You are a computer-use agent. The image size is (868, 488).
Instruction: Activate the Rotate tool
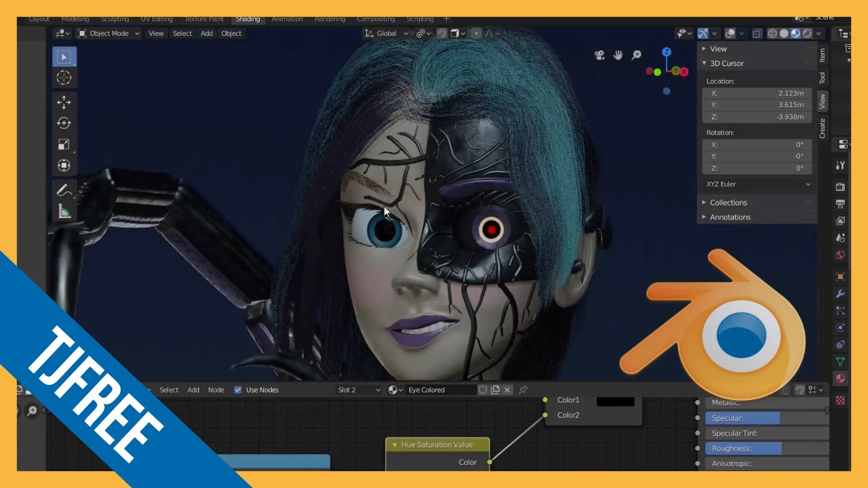coord(64,123)
